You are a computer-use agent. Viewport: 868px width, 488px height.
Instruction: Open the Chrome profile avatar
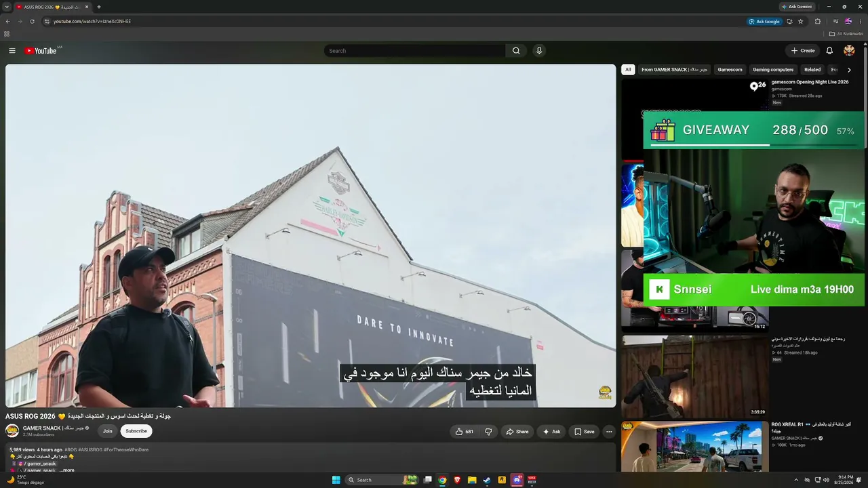coord(848,21)
